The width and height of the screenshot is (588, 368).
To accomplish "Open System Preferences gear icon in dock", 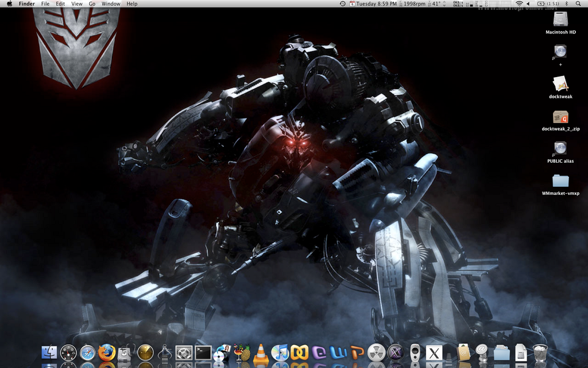I will [184, 353].
